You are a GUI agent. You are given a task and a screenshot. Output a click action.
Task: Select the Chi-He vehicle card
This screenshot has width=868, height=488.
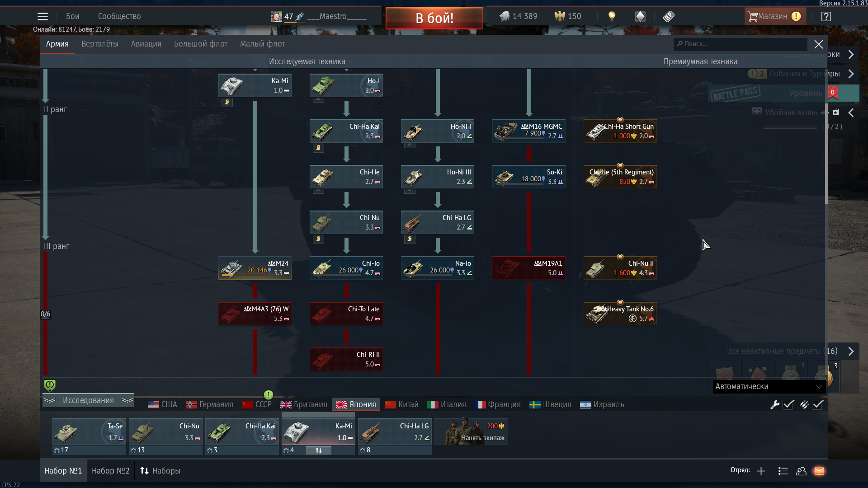pyautogui.click(x=346, y=177)
